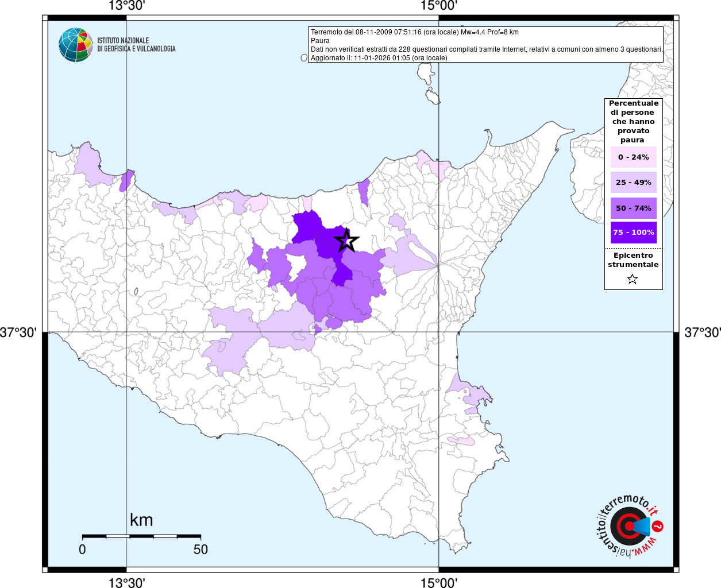Image resolution: width=721 pixels, height=588 pixels.
Task: Click the top 15°00' longitude label
Action: point(438,6)
